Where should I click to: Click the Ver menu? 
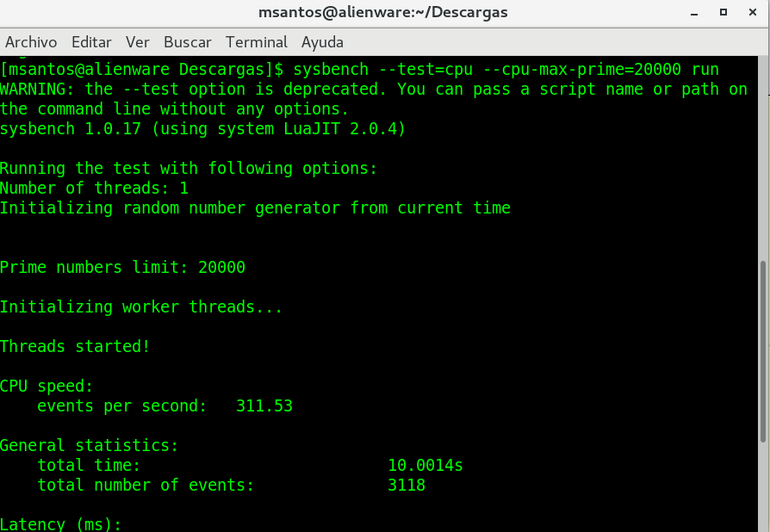click(x=137, y=42)
